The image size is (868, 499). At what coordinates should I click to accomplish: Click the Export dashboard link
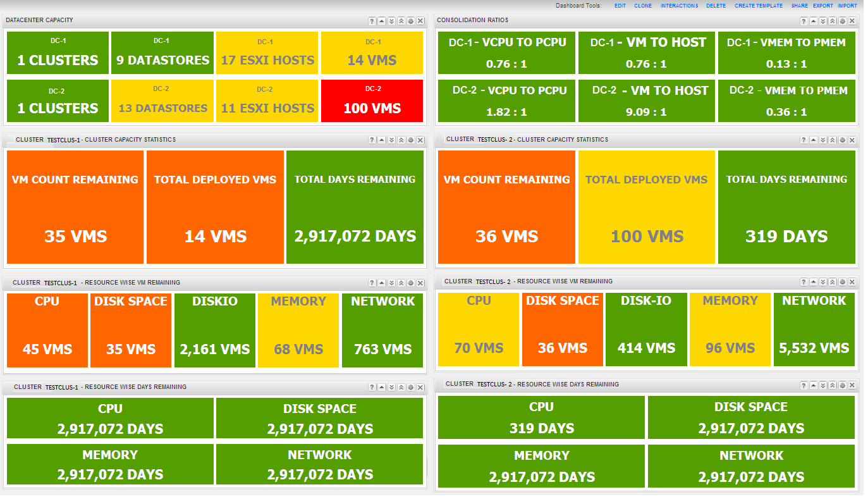pyautogui.click(x=823, y=6)
